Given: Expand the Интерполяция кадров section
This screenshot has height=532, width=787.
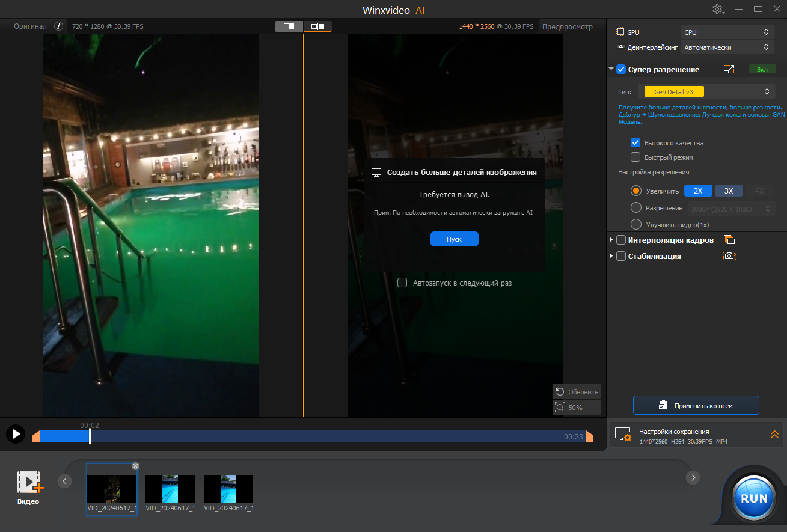Looking at the screenshot, I should (x=611, y=240).
